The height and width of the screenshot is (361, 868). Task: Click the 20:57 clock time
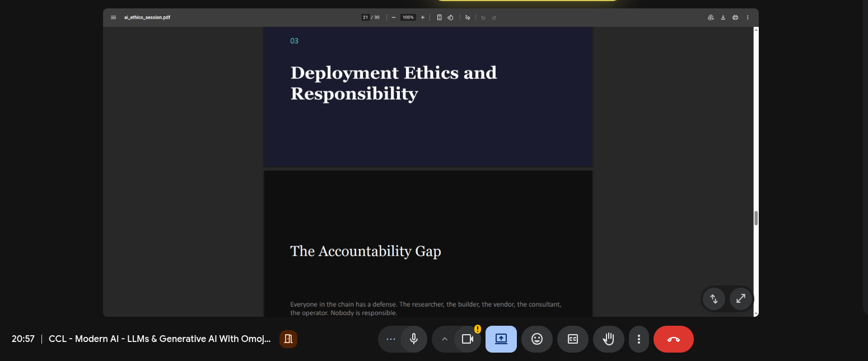(23, 339)
